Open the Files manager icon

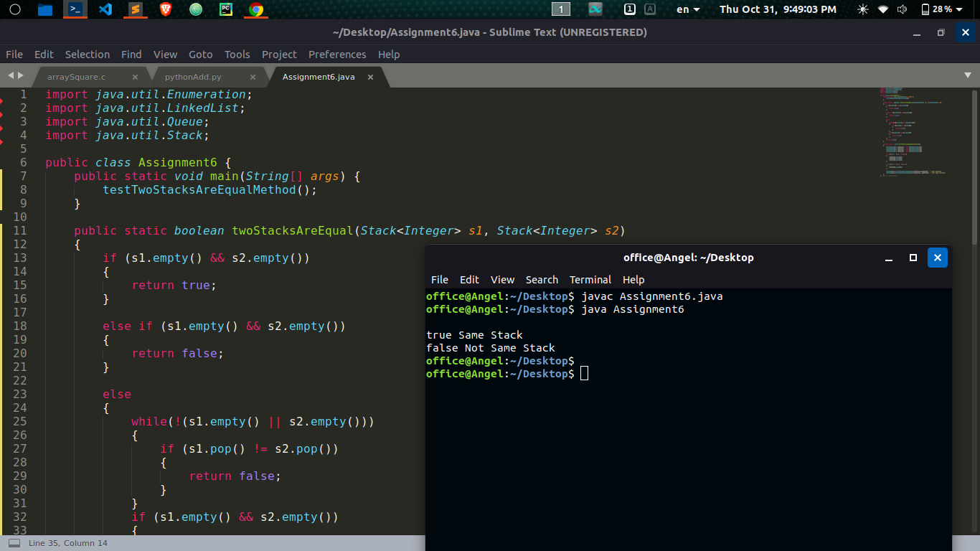(x=45, y=9)
